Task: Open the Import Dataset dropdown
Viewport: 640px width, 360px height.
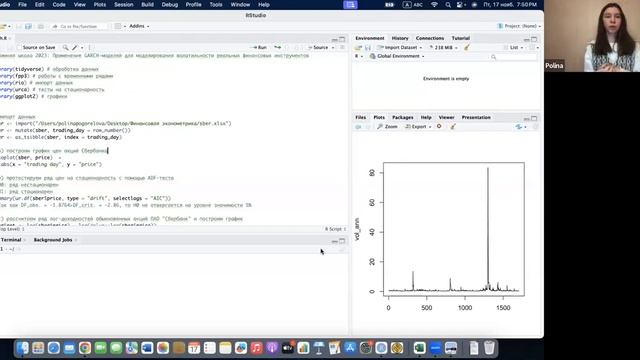Action: coord(400,48)
